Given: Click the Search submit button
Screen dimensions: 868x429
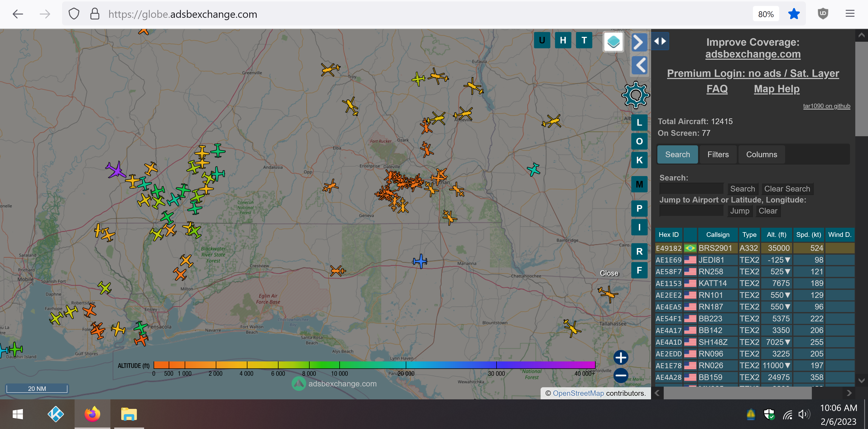Looking at the screenshot, I should click(x=742, y=189).
